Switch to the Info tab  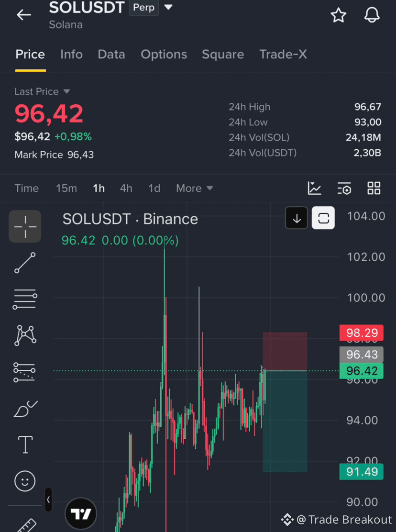click(x=71, y=54)
